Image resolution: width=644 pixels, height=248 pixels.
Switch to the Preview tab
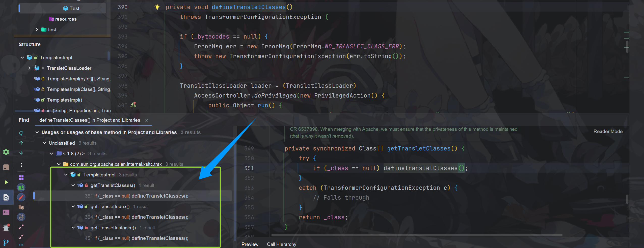(x=250, y=244)
